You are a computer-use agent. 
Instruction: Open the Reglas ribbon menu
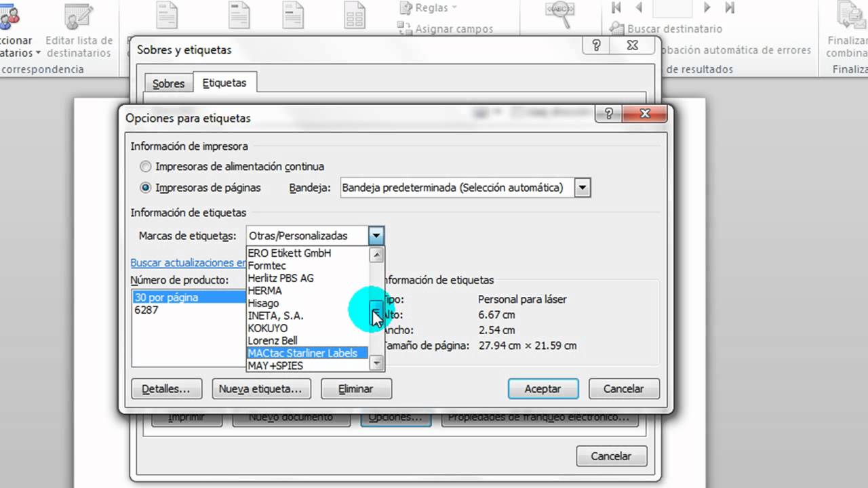click(x=427, y=8)
